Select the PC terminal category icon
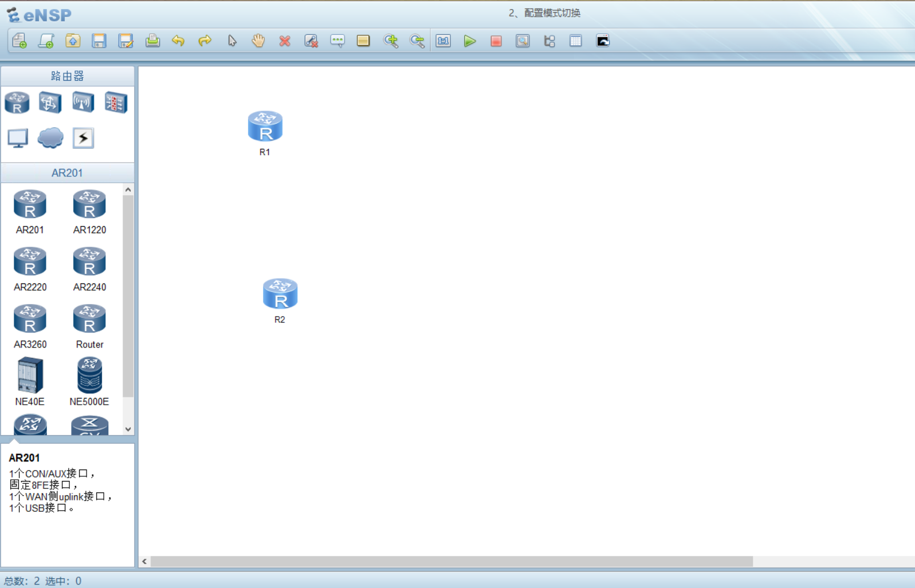915x588 pixels. tap(18, 138)
